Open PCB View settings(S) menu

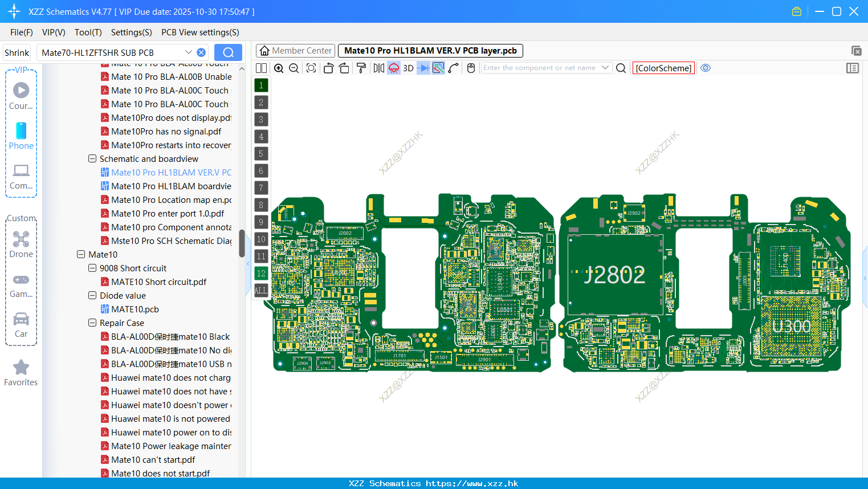200,32
